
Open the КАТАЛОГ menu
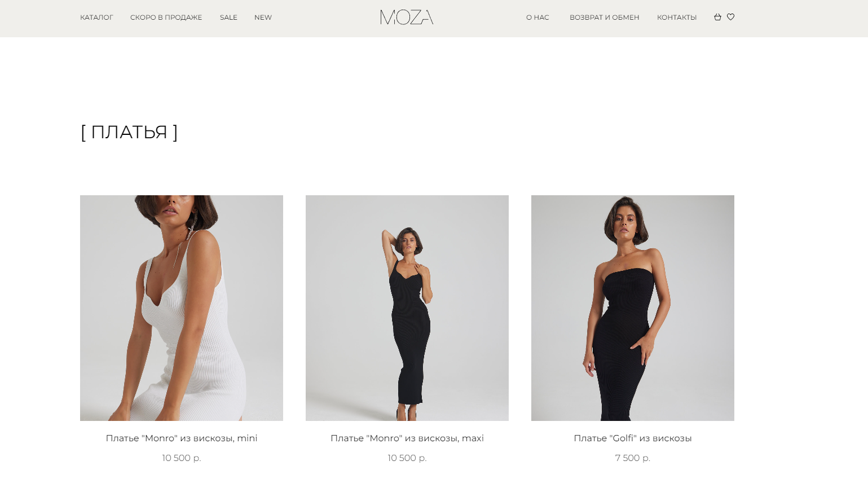coord(96,17)
